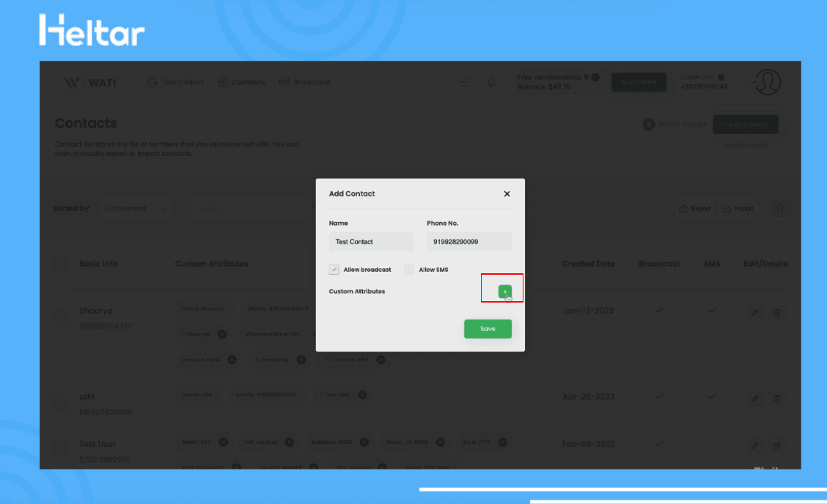This screenshot has height=504, width=827.
Task: Click the Watch Tutorial link
Action: (675, 125)
